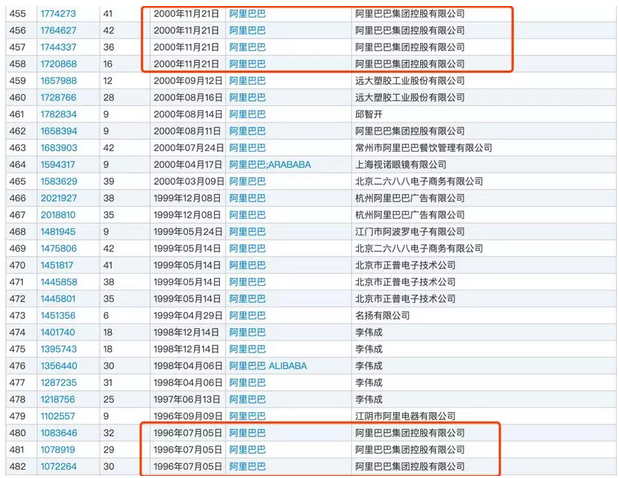The image size is (619, 478).
Task: Open registration number 1451356 link
Action: (58, 316)
